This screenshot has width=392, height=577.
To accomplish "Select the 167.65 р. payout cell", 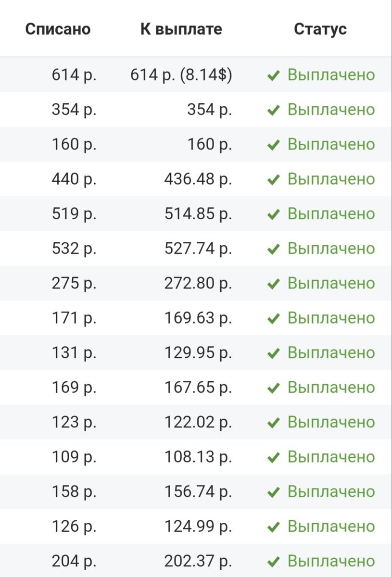I will (198, 388).
